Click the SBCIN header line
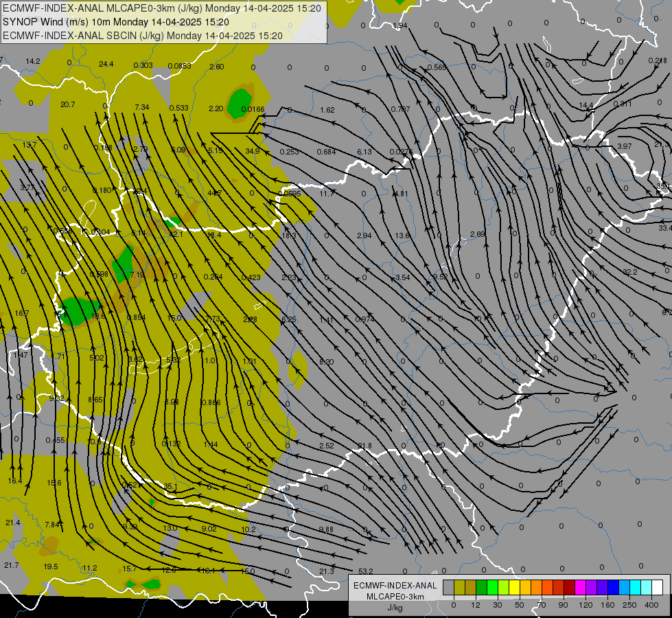 click(143, 36)
